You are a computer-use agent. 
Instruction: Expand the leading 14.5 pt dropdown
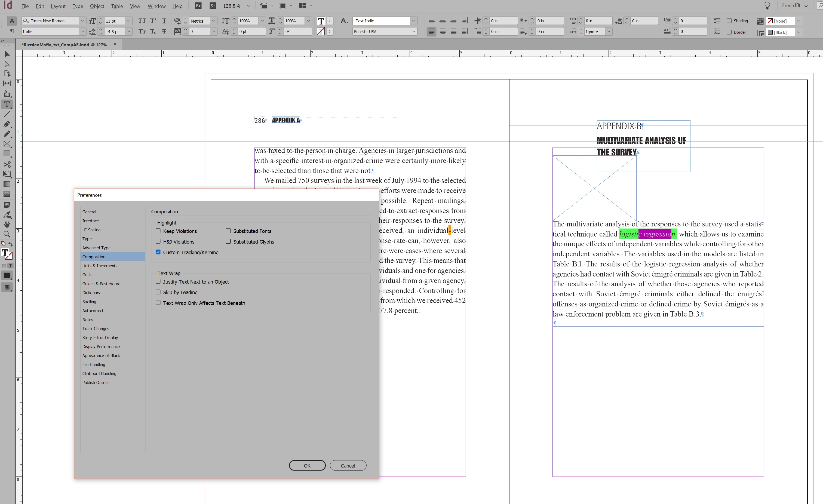click(x=128, y=31)
